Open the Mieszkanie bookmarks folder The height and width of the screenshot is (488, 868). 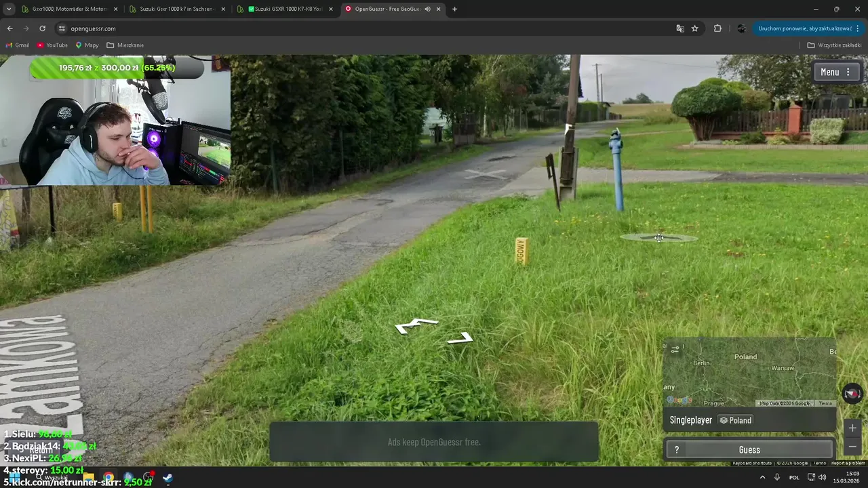125,45
